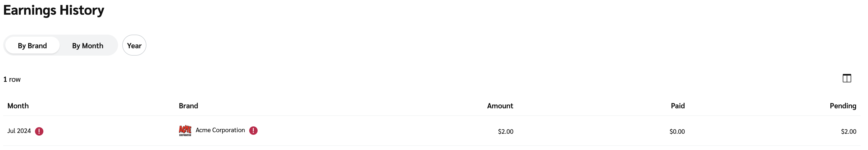
Task: Click the $2.00 value under Pending
Action: [848, 131]
